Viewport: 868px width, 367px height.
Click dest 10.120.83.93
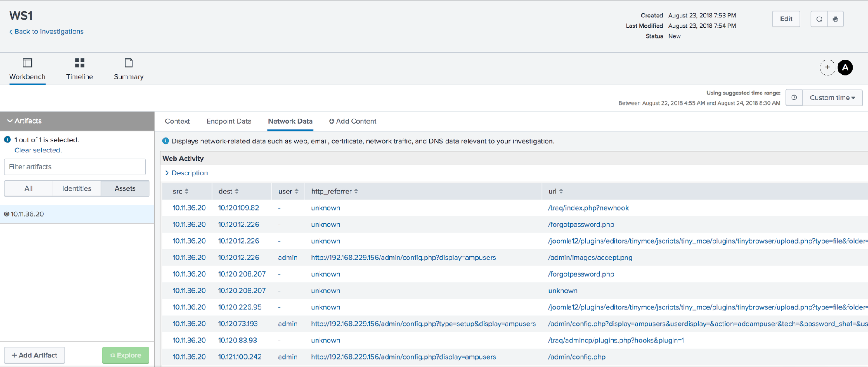tap(238, 341)
